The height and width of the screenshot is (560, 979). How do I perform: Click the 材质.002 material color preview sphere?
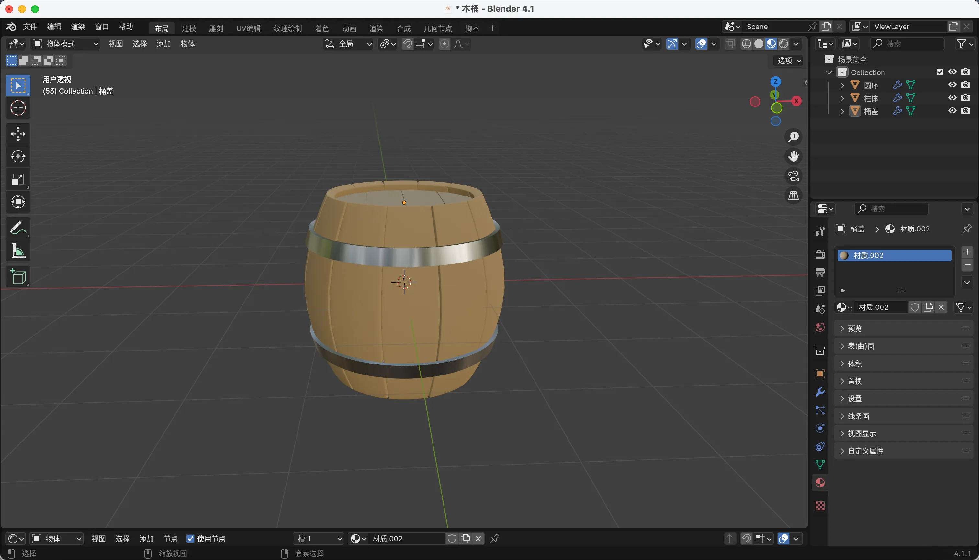click(844, 255)
